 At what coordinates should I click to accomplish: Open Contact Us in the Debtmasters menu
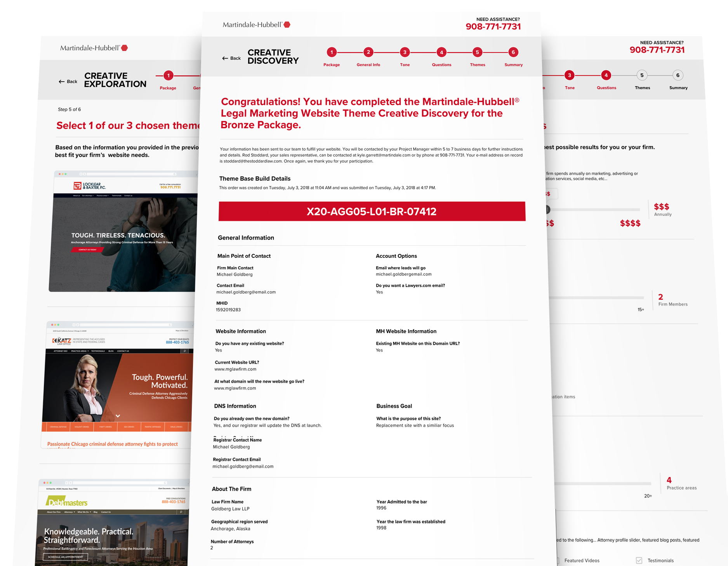(x=106, y=512)
